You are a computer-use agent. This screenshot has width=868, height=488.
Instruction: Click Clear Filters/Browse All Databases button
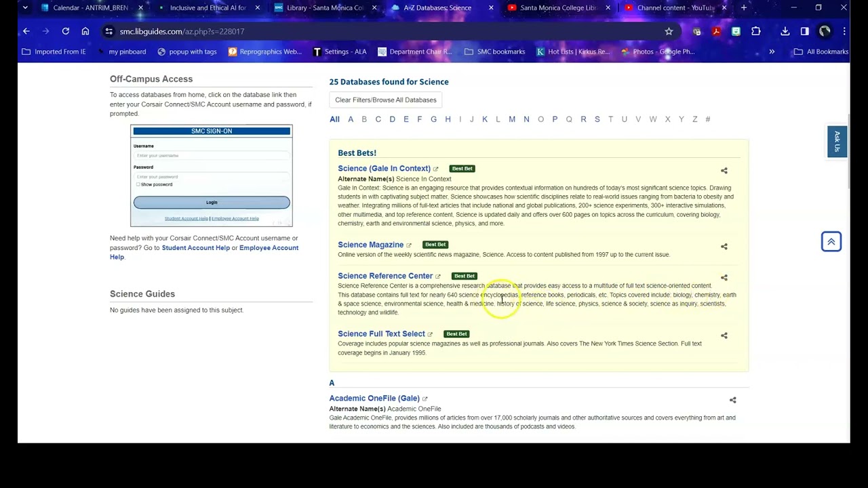[386, 100]
